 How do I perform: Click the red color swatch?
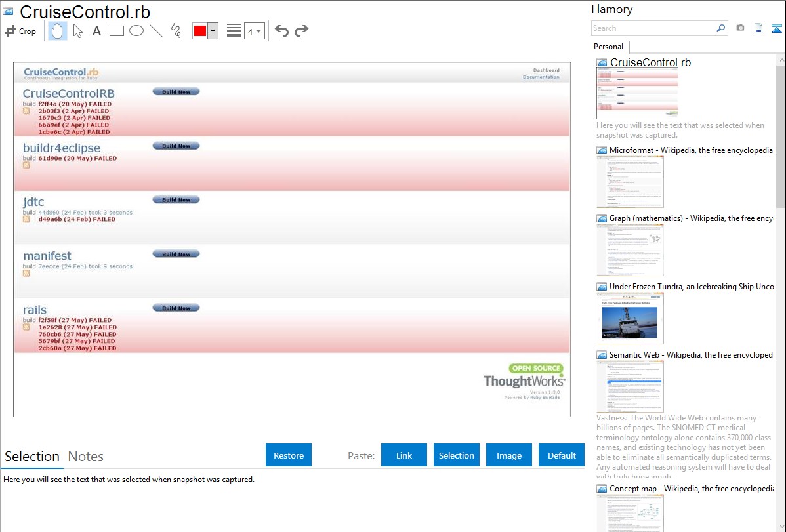pyautogui.click(x=200, y=31)
